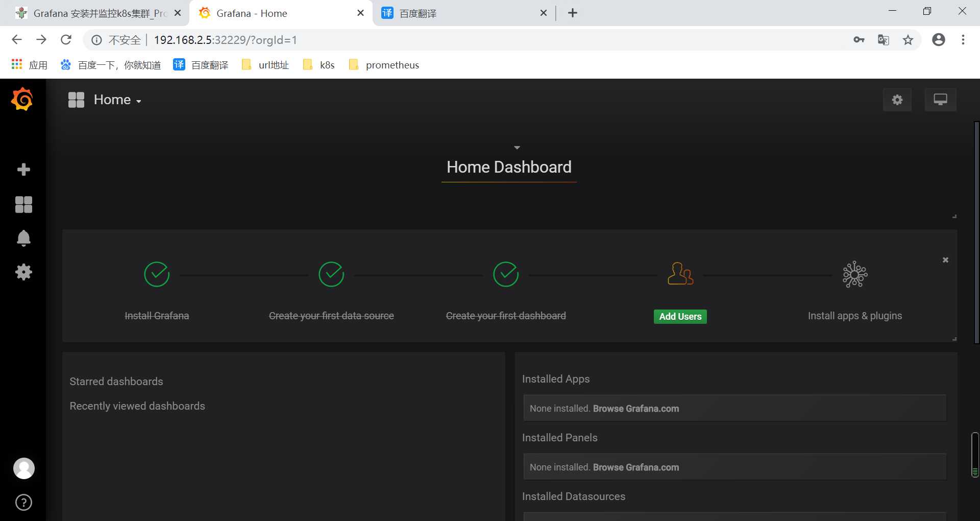Open the Chrome profile account icon

click(x=939, y=40)
